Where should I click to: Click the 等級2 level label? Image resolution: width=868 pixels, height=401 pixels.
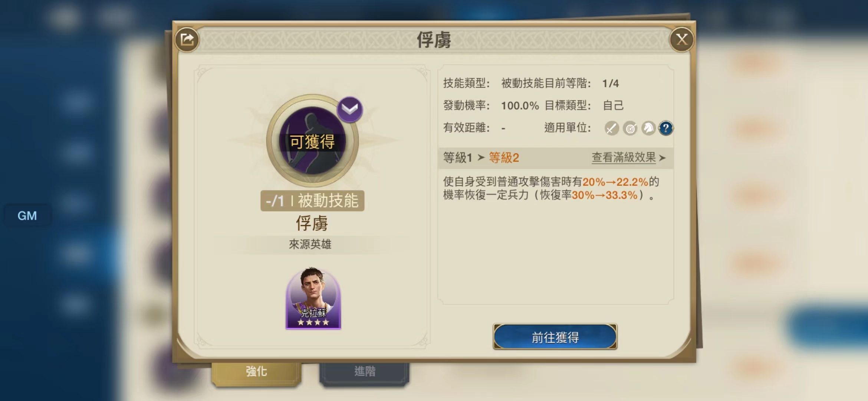pyautogui.click(x=504, y=158)
